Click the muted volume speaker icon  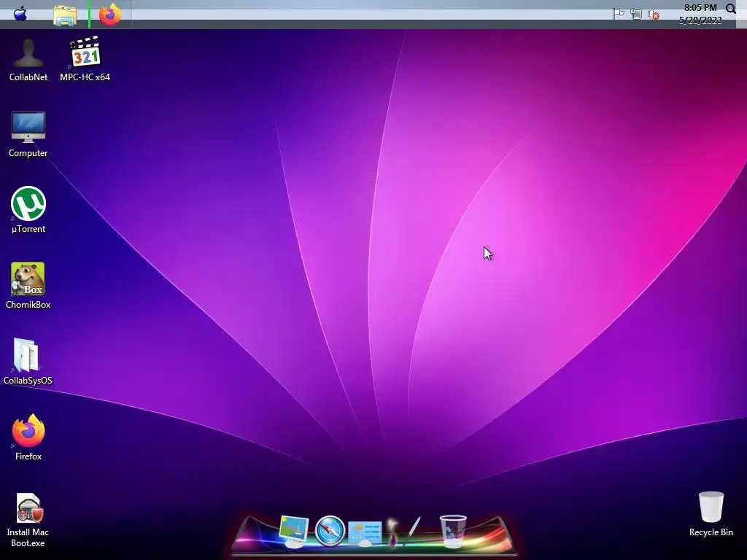[654, 15]
